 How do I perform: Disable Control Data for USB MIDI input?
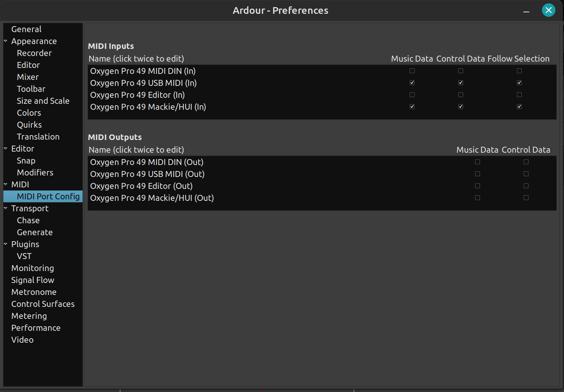pos(461,83)
